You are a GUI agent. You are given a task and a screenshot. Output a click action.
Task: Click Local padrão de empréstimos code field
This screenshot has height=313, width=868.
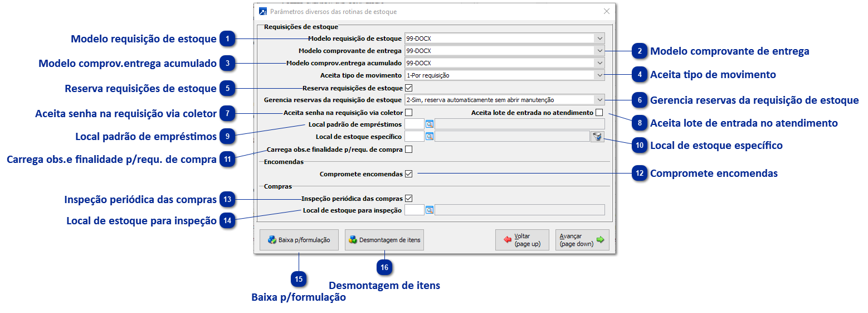point(415,124)
